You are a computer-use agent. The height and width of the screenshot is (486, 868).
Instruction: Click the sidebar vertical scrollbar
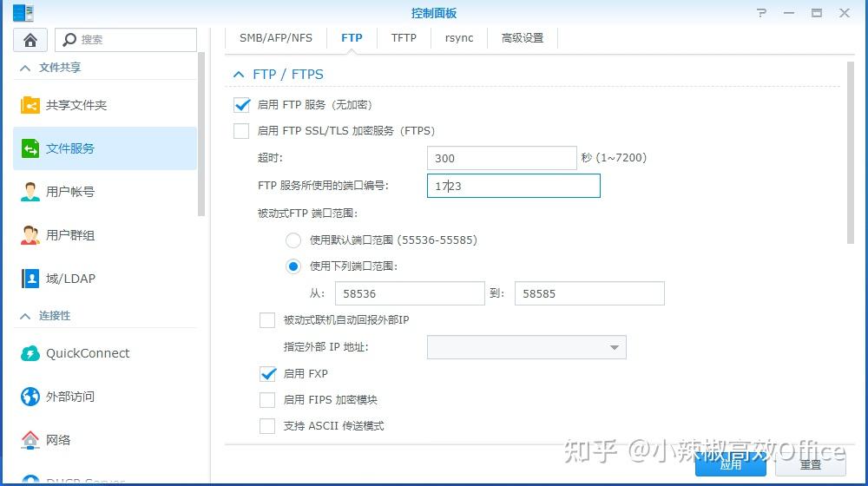tap(201, 134)
